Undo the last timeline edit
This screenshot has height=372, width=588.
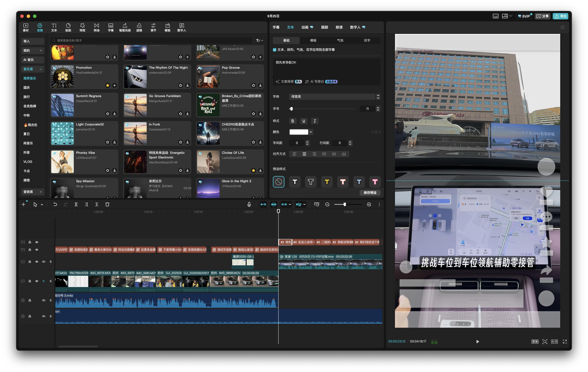55,204
